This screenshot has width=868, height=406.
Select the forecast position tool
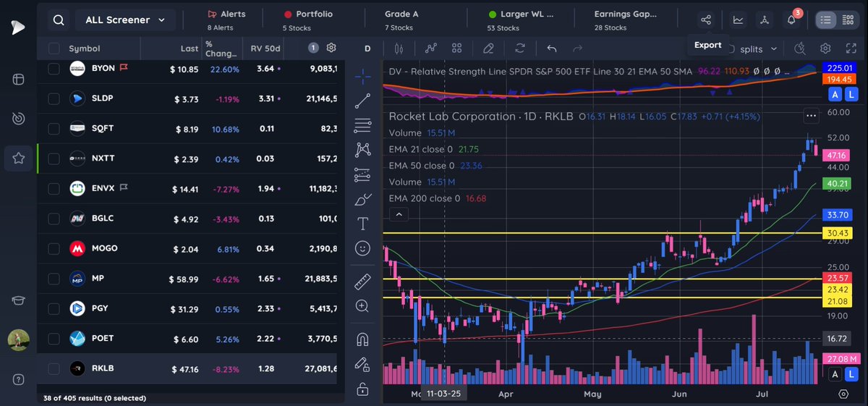coord(363,174)
